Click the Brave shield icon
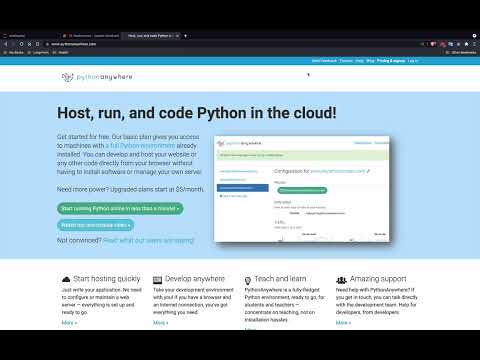 click(433, 44)
